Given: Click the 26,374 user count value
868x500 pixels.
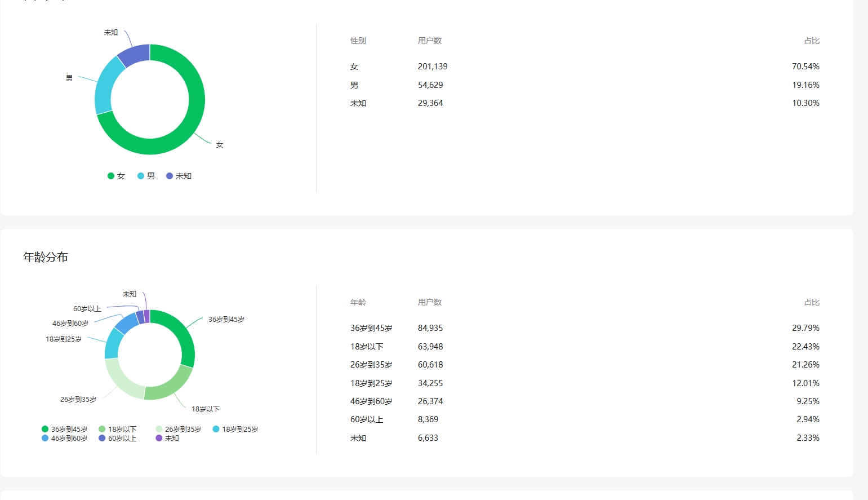Looking at the screenshot, I should 430,401.
